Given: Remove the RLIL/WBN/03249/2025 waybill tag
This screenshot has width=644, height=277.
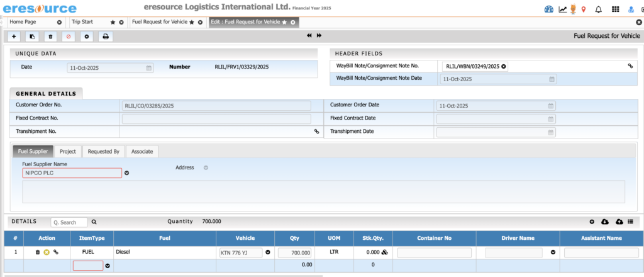Looking at the screenshot, I should pyautogui.click(x=503, y=66).
